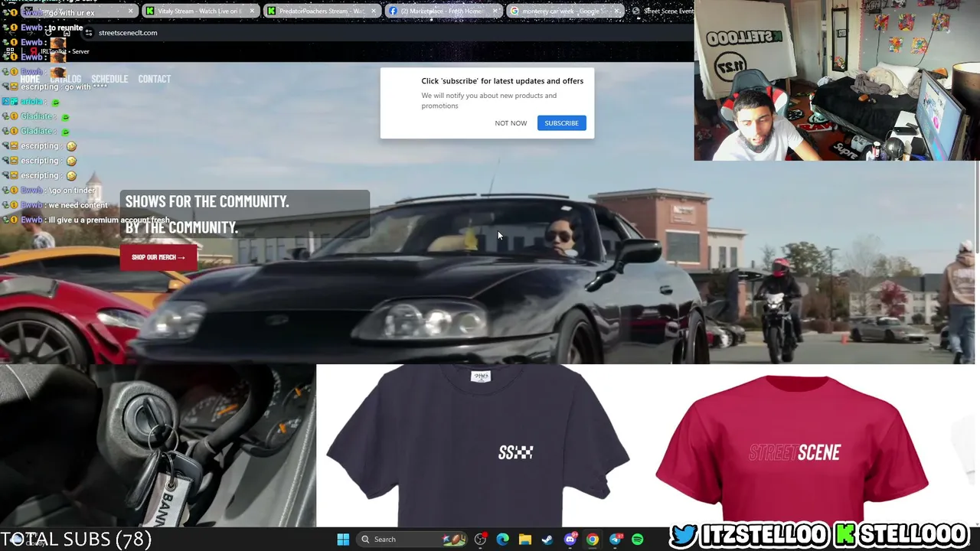Launch Microsoft Edge from the taskbar
980x551 pixels.
pos(502,540)
